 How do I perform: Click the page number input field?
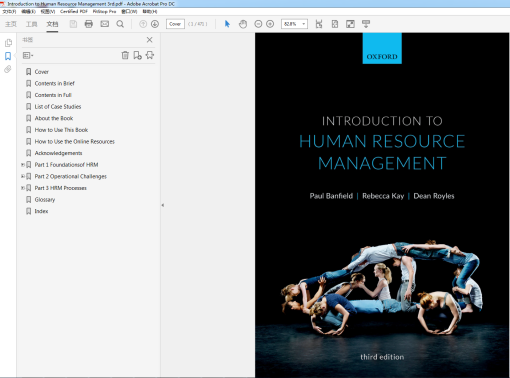[x=175, y=24]
